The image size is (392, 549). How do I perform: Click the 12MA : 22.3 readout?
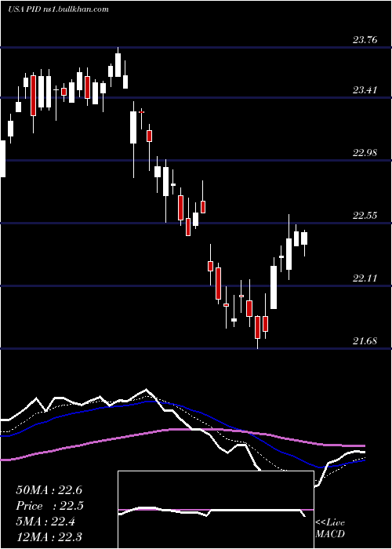point(49,537)
